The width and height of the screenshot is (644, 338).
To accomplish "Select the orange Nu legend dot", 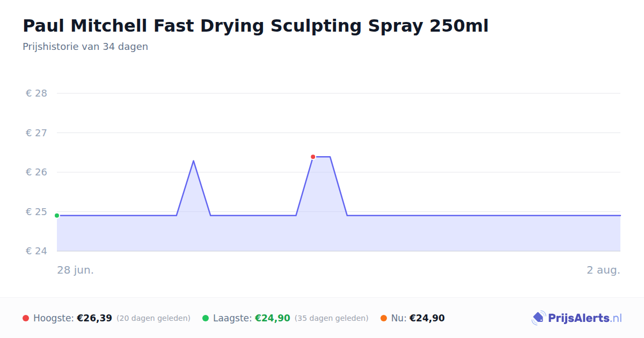I will [384, 318].
